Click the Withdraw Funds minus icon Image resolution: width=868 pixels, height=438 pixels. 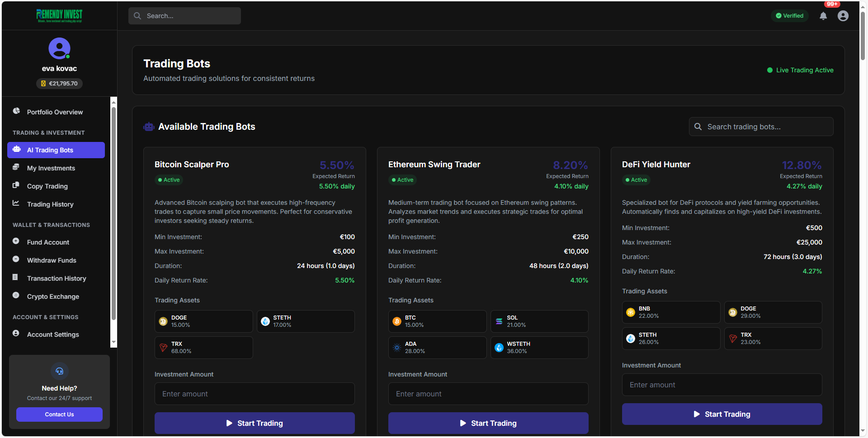coord(16,259)
